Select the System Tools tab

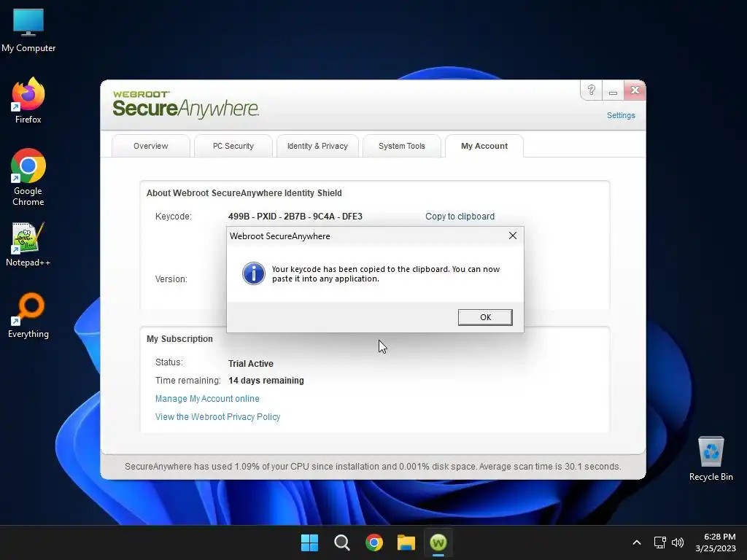coord(402,146)
